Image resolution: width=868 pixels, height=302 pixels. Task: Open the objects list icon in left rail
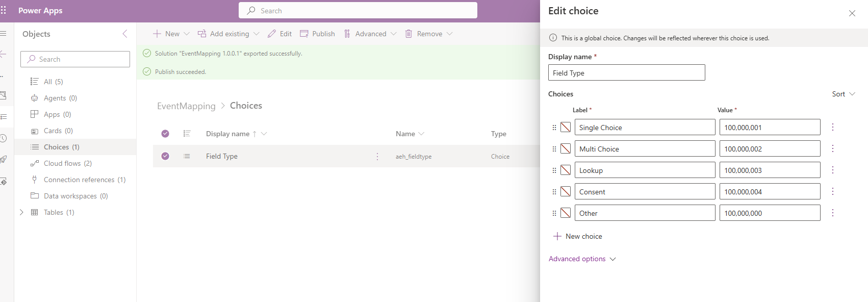pos(3,117)
